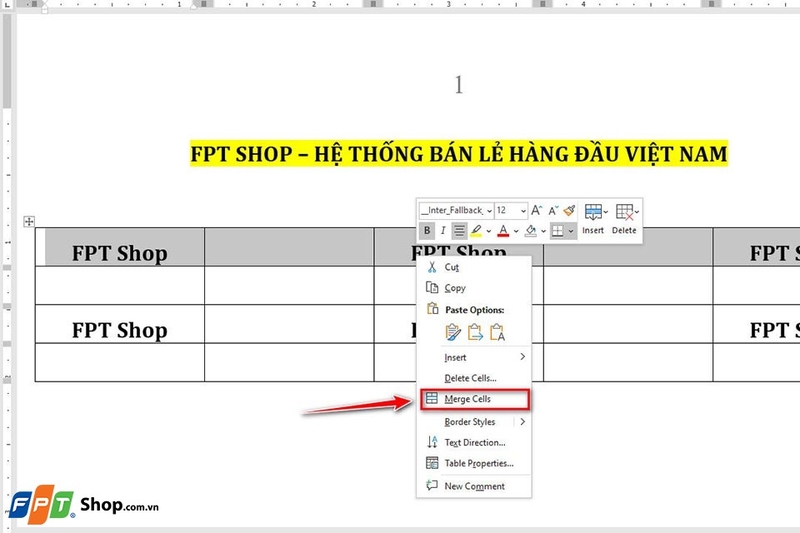Open the Delete dropdown arrow in the mini toolbar

point(637,212)
